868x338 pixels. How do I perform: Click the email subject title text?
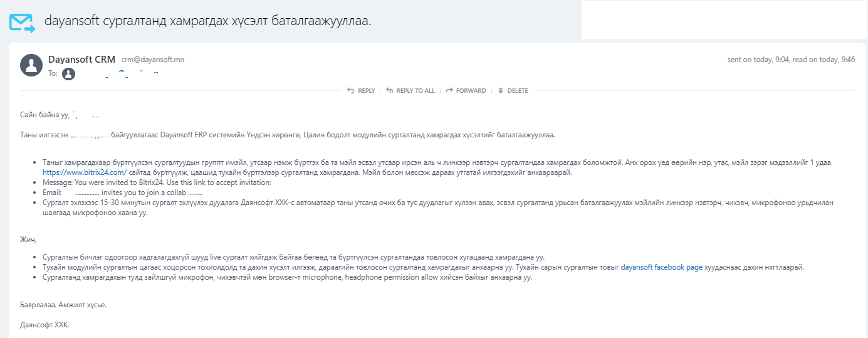coord(207,21)
